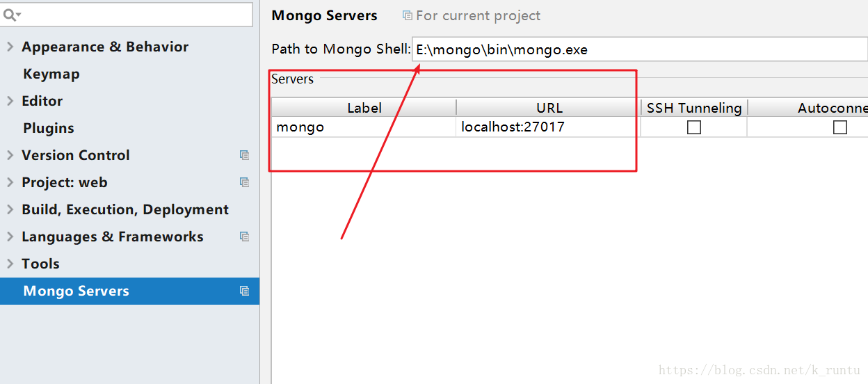The height and width of the screenshot is (384, 868).
Task: Click project-level icon next to Languages & Frameworks
Action: (244, 237)
